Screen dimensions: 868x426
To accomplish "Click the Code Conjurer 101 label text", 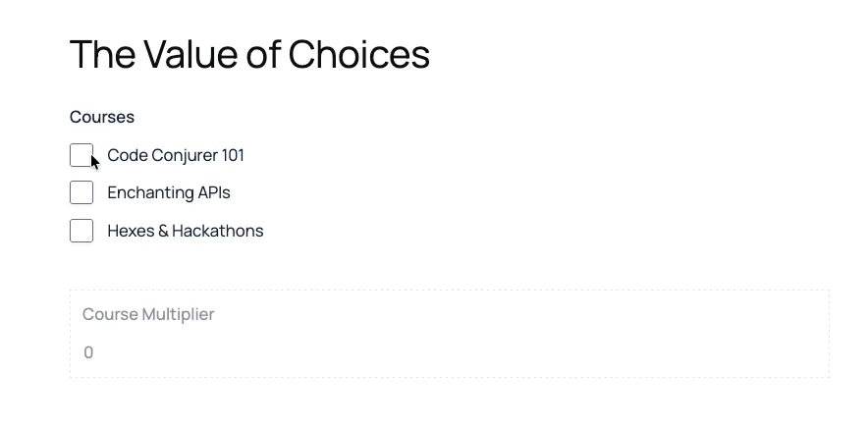I will pos(176,155).
